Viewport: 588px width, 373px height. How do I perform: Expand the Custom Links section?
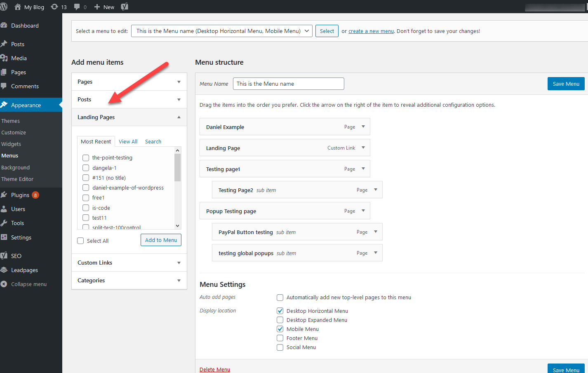tap(129, 263)
